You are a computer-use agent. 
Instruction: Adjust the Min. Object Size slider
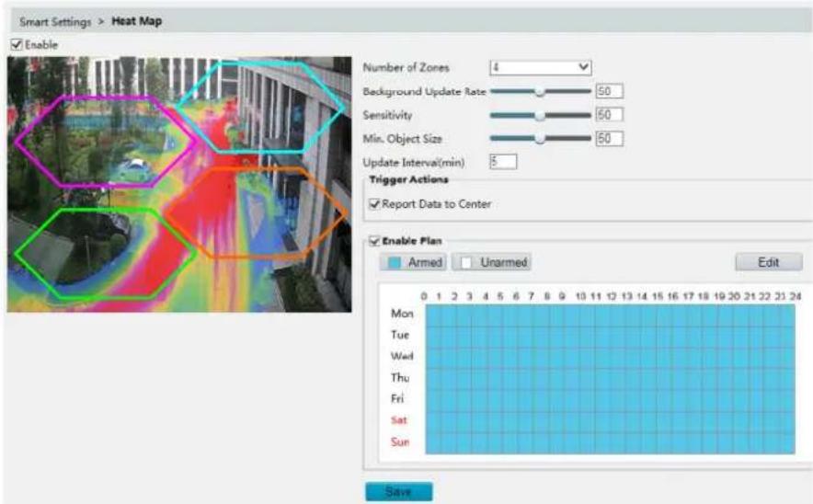pyautogui.click(x=540, y=139)
